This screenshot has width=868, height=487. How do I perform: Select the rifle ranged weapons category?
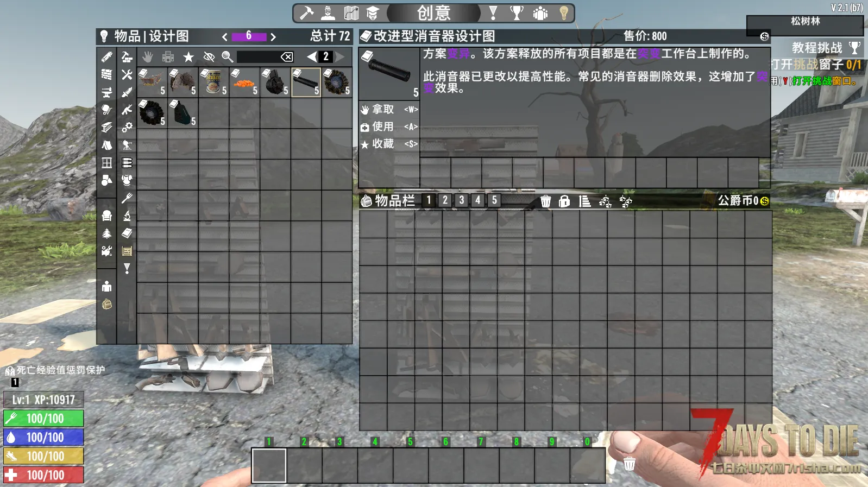[127, 110]
